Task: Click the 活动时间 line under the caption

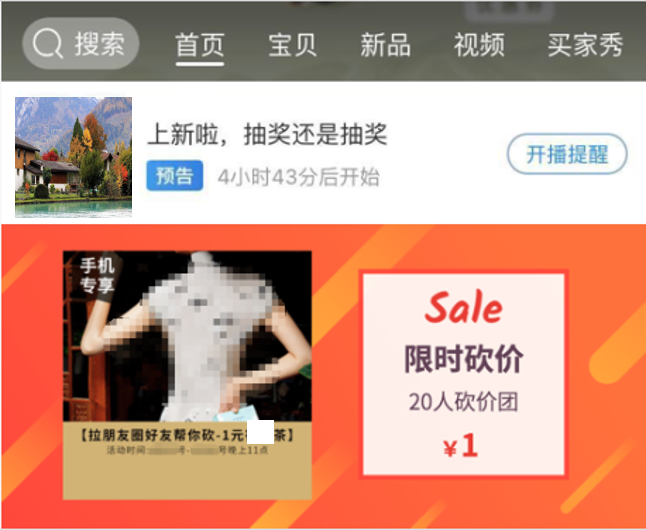Action: click(187, 450)
